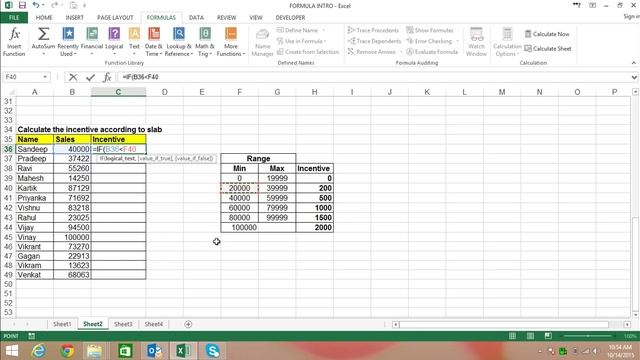Switch to the REVIEW tab
The height and width of the screenshot is (360, 640).
point(226,18)
